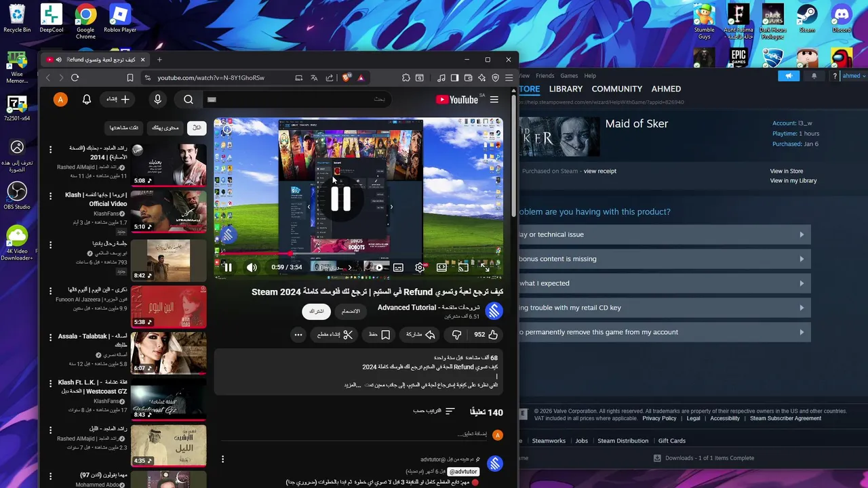Toggle subtitles (CC) on the YouTube player
The height and width of the screenshot is (488, 868).
coord(398,268)
